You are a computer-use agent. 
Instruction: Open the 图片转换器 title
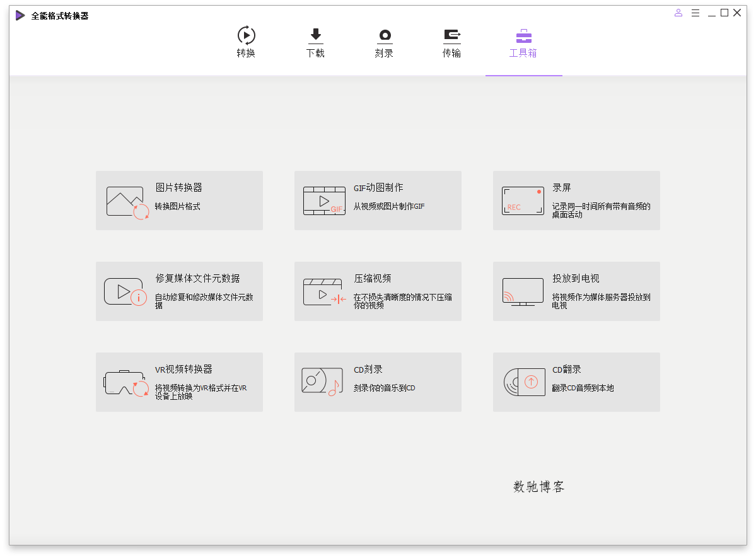[x=179, y=188]
